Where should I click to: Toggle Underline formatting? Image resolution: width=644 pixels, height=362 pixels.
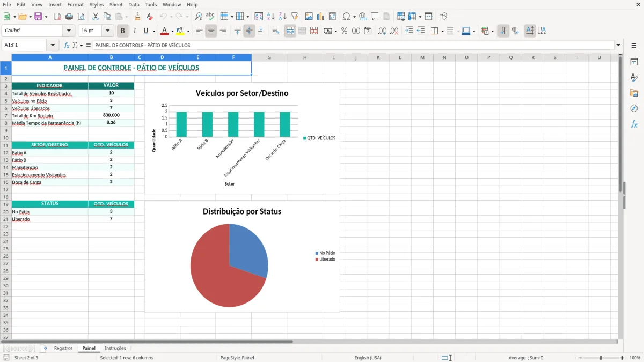[x=145, y=31]
